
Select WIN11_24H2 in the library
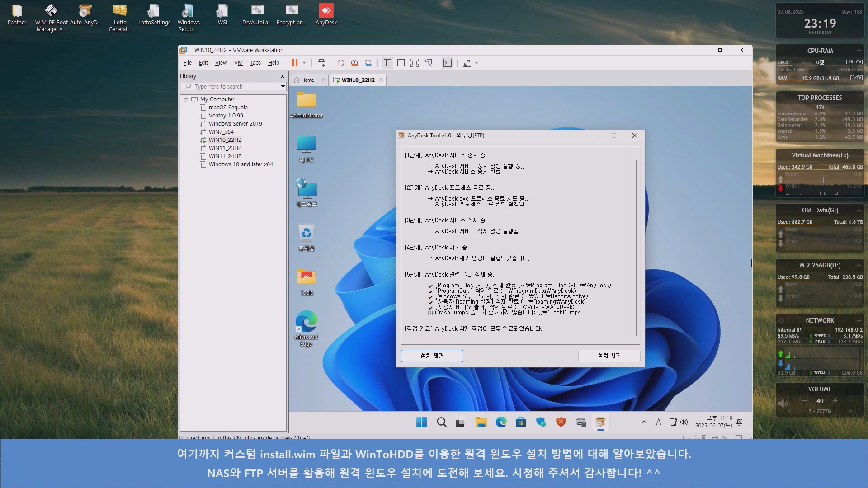[225, 156]
